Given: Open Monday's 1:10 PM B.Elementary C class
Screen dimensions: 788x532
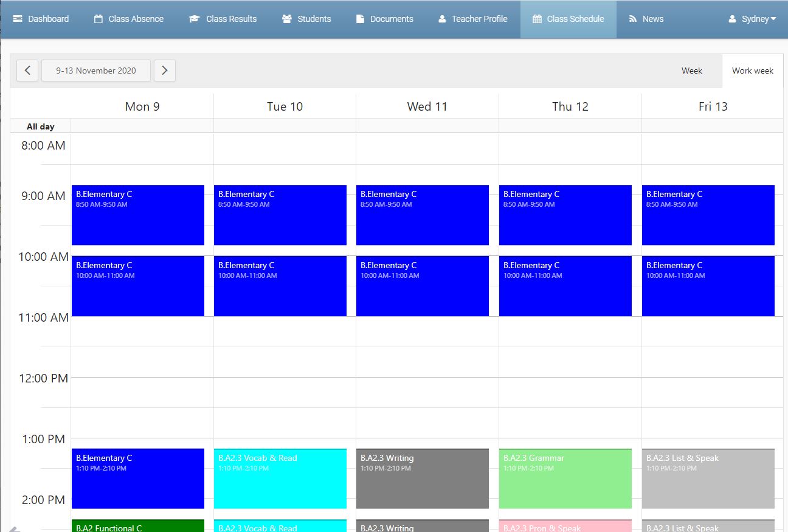Looking at the screenshot, I should pyautogui.click(x=138, y=478).
